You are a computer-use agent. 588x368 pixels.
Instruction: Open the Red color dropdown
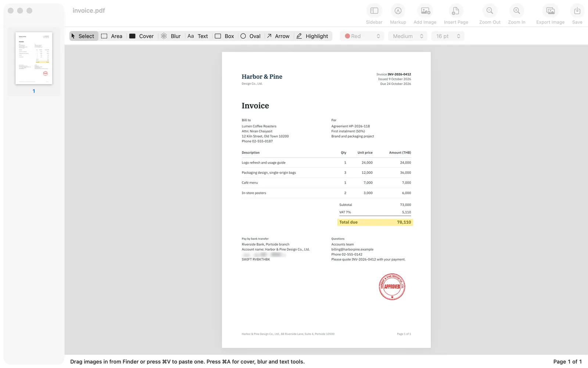[362, 36]
